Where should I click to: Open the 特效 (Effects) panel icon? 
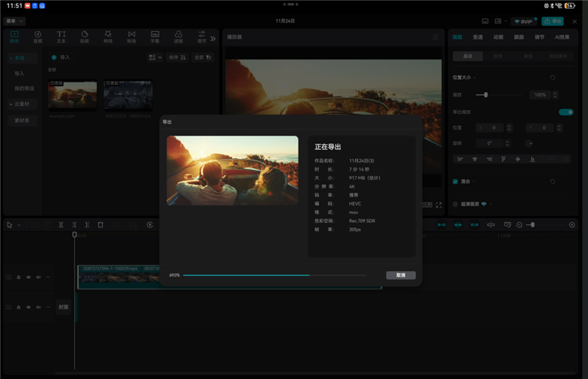click(108, 35)
